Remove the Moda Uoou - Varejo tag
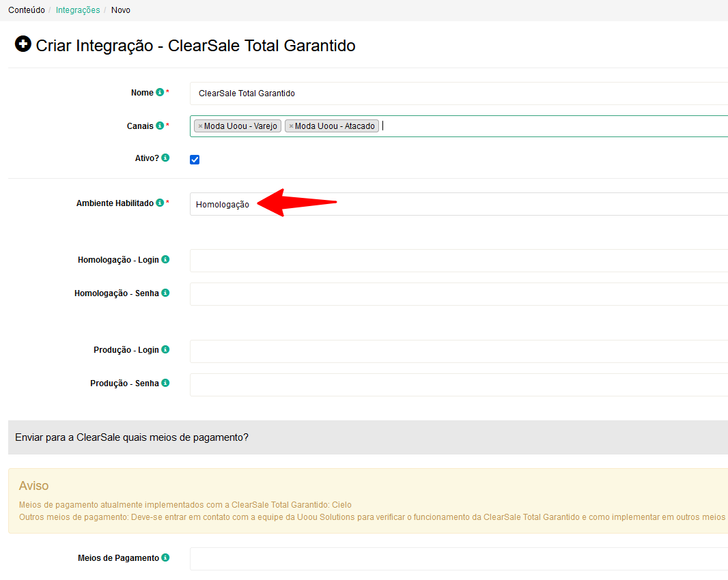Screen dimensions: 728x580 [x=200, y=126]
